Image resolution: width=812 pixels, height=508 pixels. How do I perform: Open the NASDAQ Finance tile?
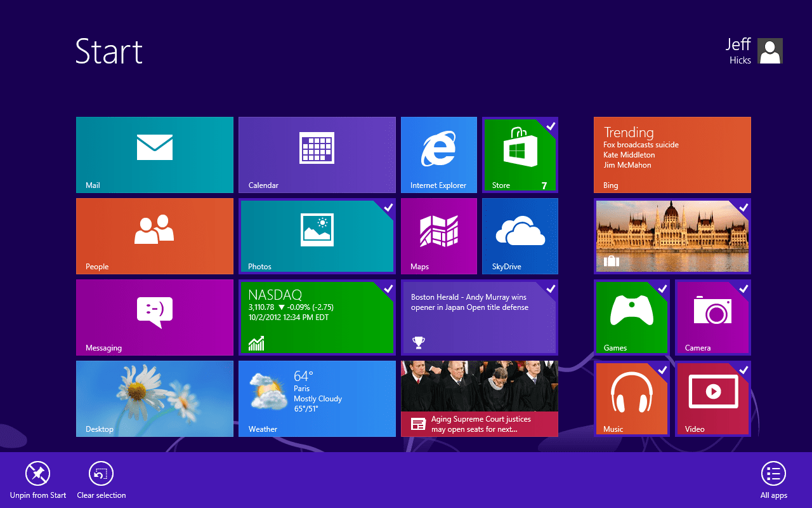point(317,317)
